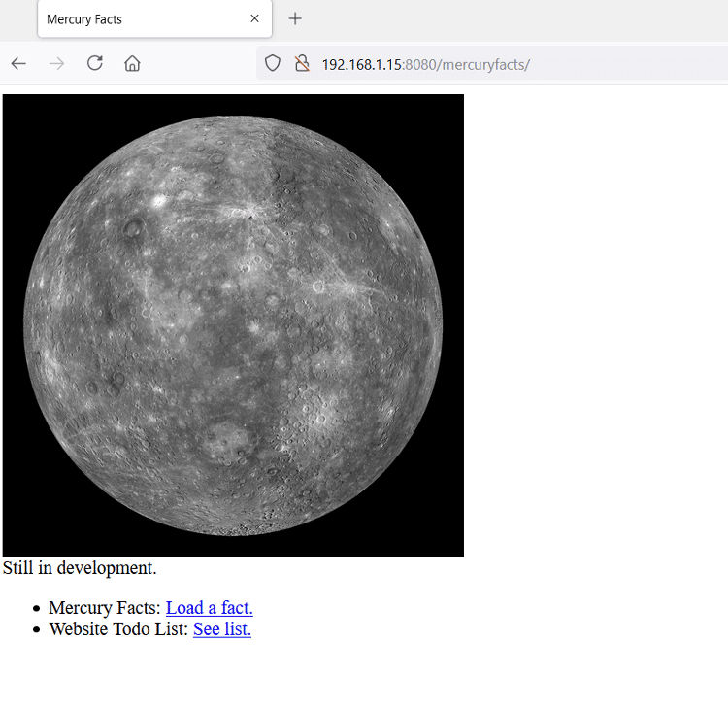Open the browser home page

pos(132,64)
